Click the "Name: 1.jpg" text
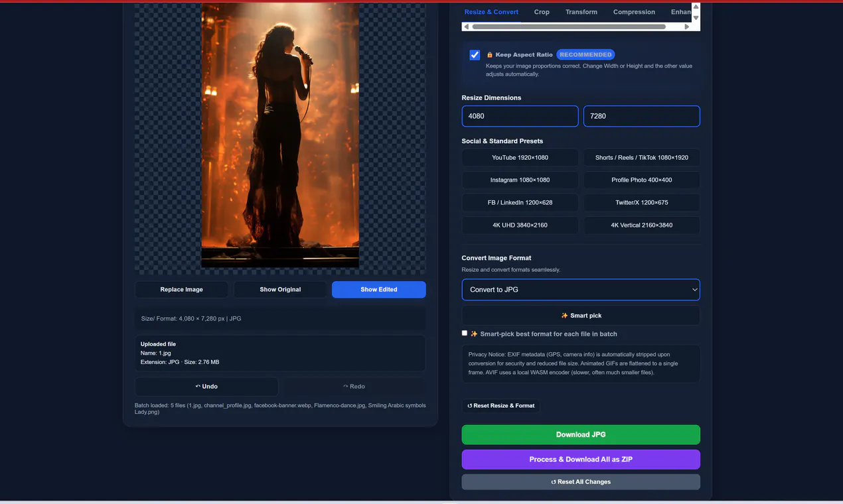The width and height of the screenshot is (843, 504). pyautogui.click(x=156, y=353)
